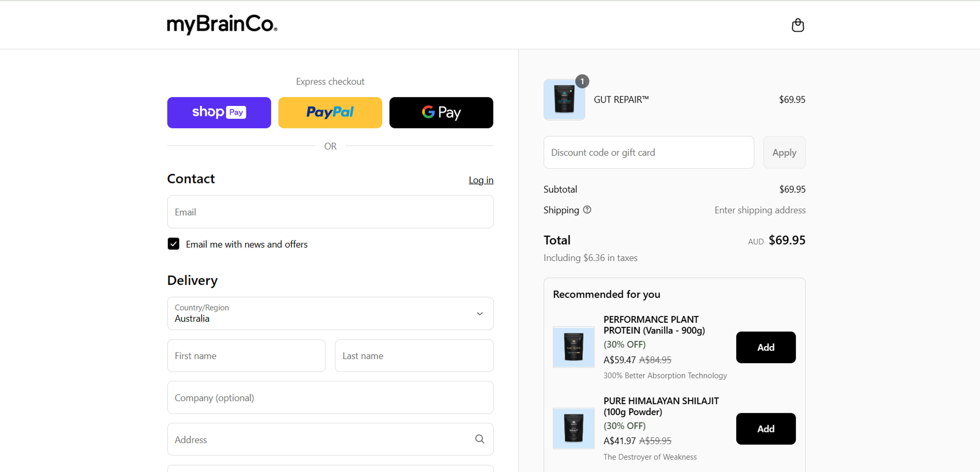This screenshot has width=980, height=472.
Task: Pay with PayPal
Action: [330, 112]
